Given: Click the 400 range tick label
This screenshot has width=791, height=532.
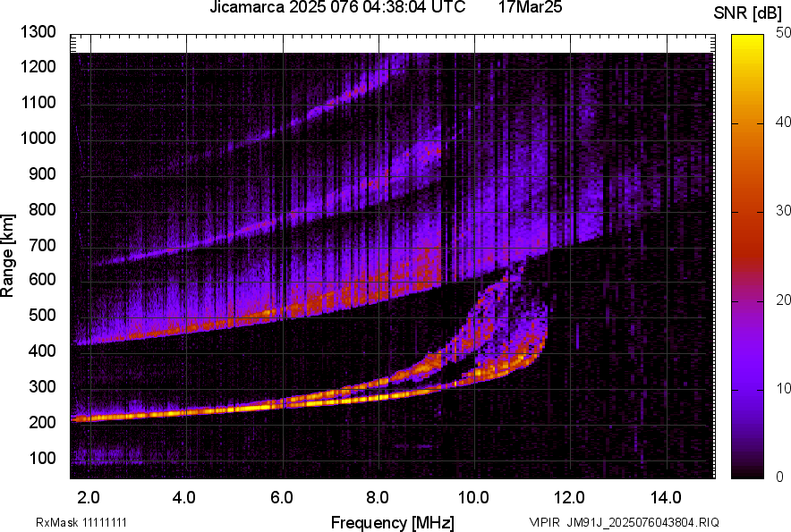Looking at the screenshot, I should coord(42,351).
